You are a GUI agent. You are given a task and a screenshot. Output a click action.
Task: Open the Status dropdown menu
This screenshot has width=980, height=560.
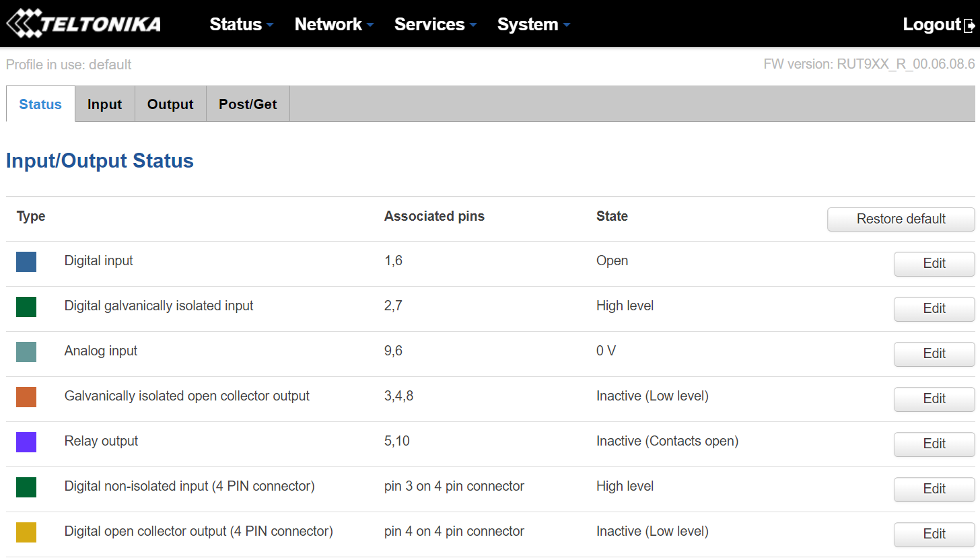(242, 24)
